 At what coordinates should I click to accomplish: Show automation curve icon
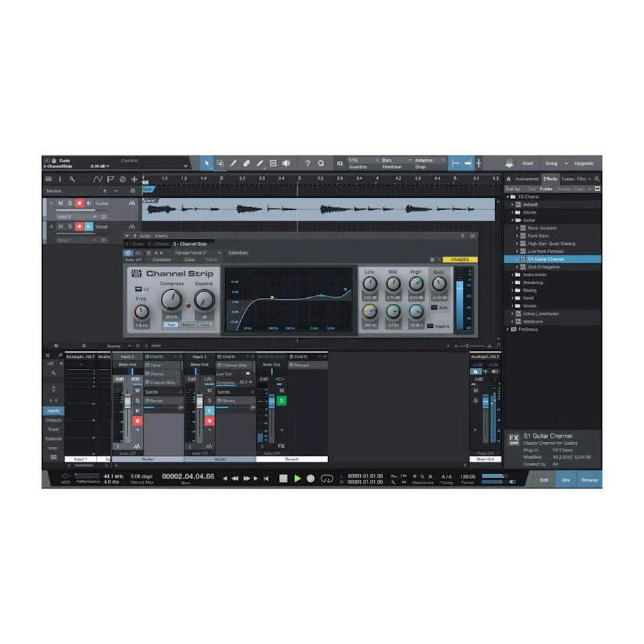98,179
